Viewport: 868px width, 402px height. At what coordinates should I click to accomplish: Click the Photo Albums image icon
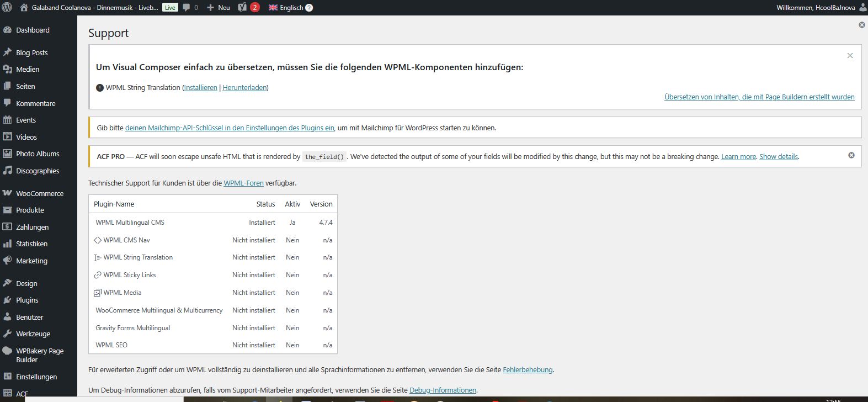pos(7,154)
